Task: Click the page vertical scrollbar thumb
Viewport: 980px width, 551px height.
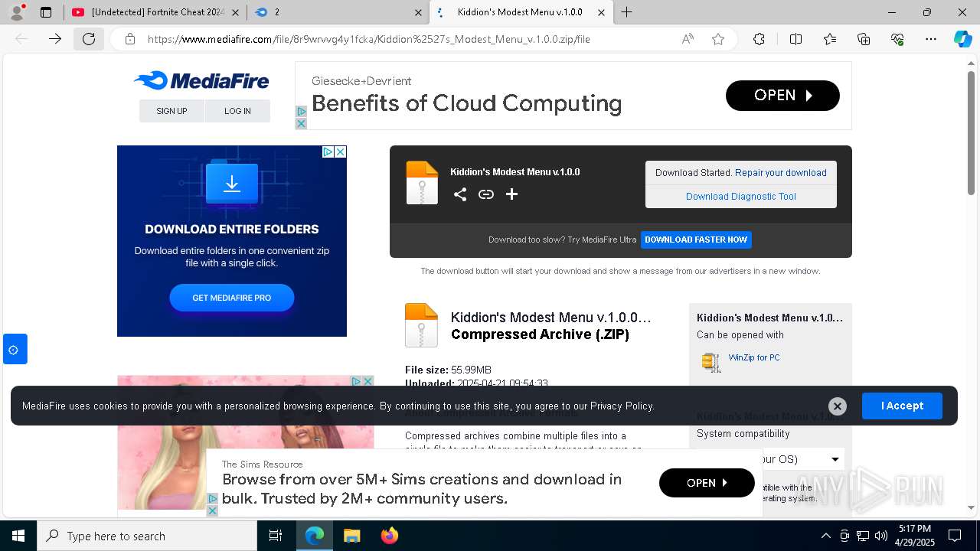Action: [x=971, y=132]
